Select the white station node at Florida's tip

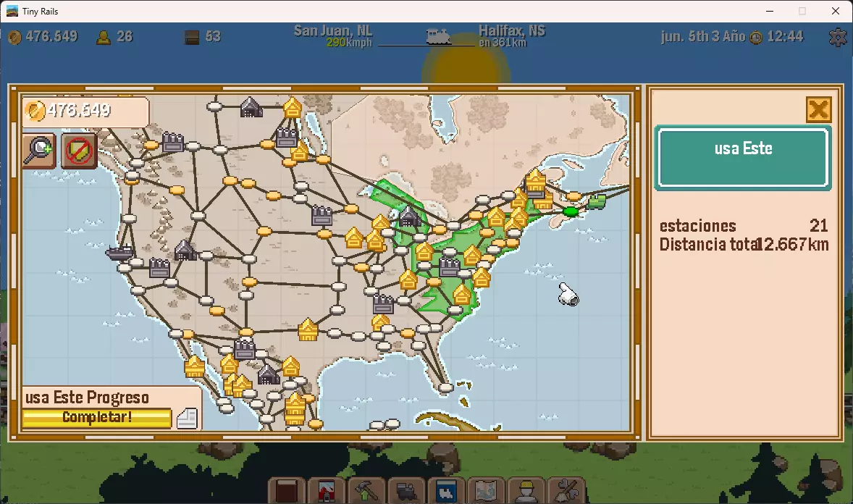(445, 388)
